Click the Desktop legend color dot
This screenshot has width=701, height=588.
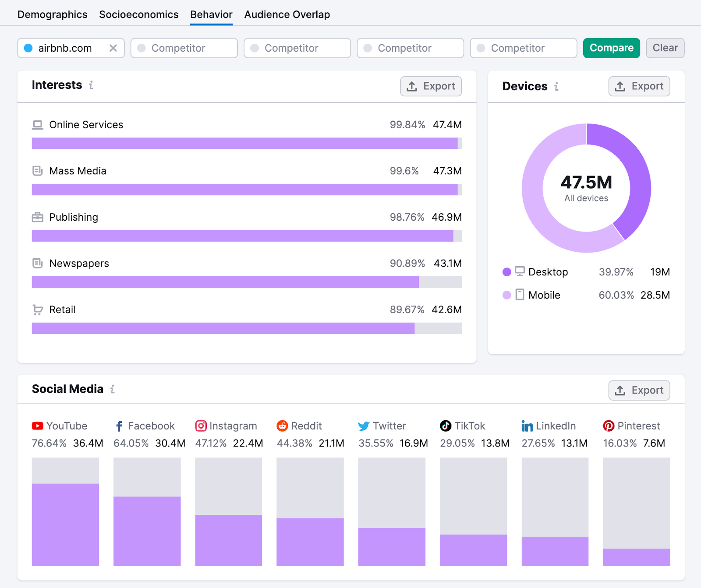coord(507,272)
